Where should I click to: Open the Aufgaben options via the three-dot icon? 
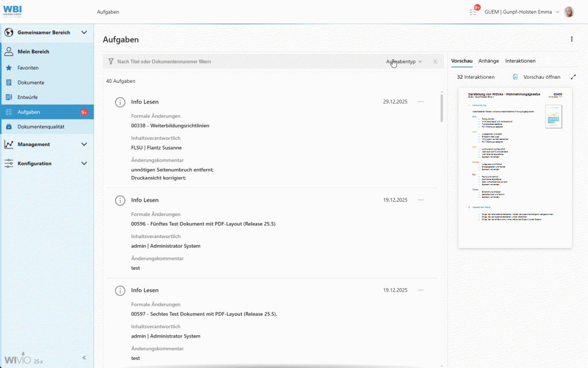point(571,39)
